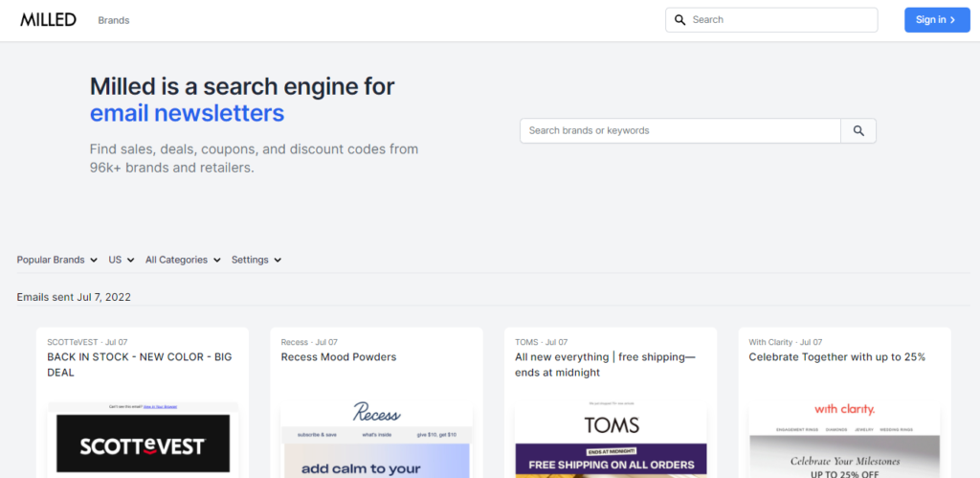Click the Recess - Jul 07 brand label

pos(309,342)
